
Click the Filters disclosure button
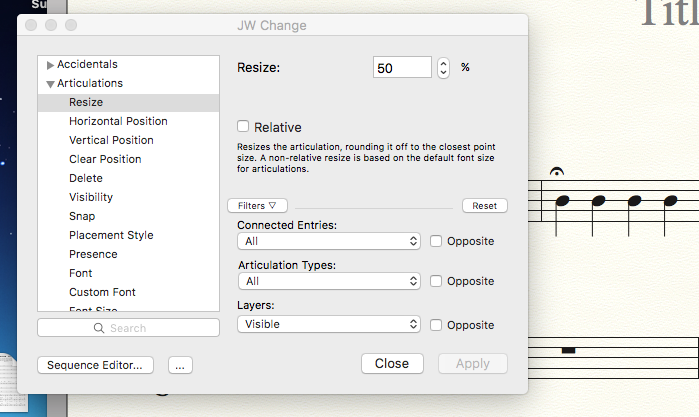(x=258, y=205)
